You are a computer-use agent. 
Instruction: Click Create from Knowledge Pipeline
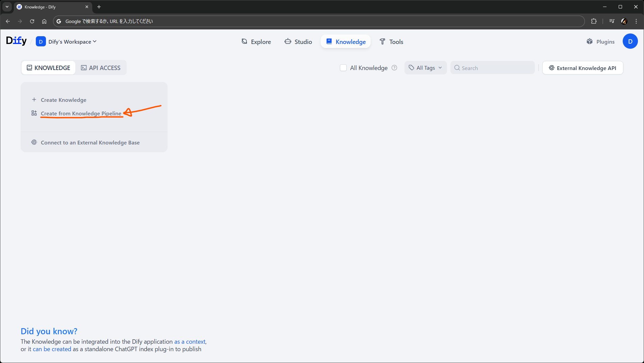pyautogui.click(x=81, y=113)
